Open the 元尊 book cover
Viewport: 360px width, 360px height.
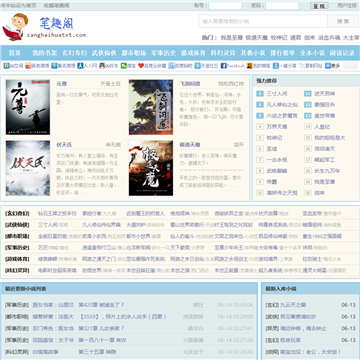28,107
